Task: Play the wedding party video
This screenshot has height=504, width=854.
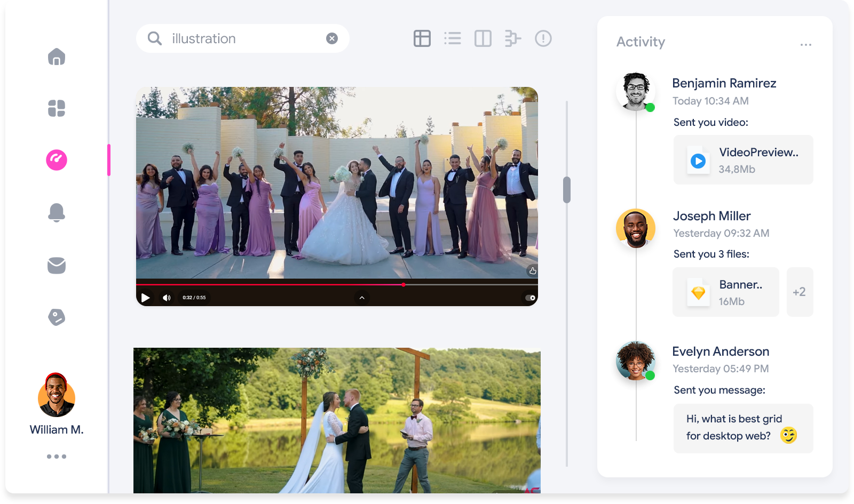Action: [145, 298]
